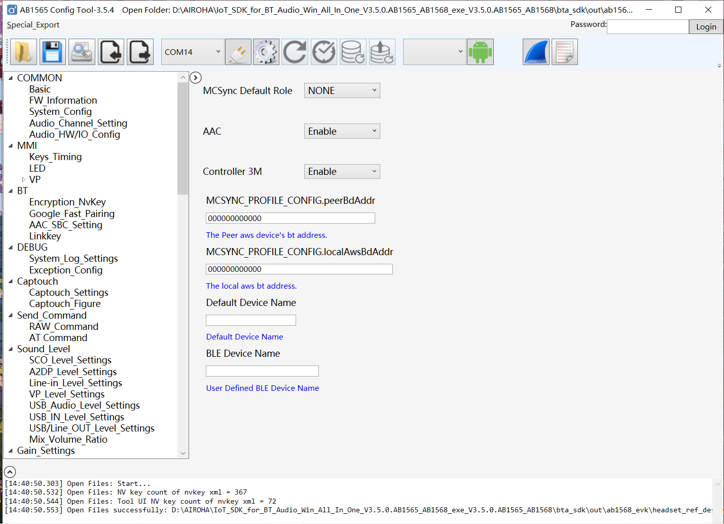Click the Default Device Name input field
Viewport: 724px width, 524px height.
pos(251,320)
